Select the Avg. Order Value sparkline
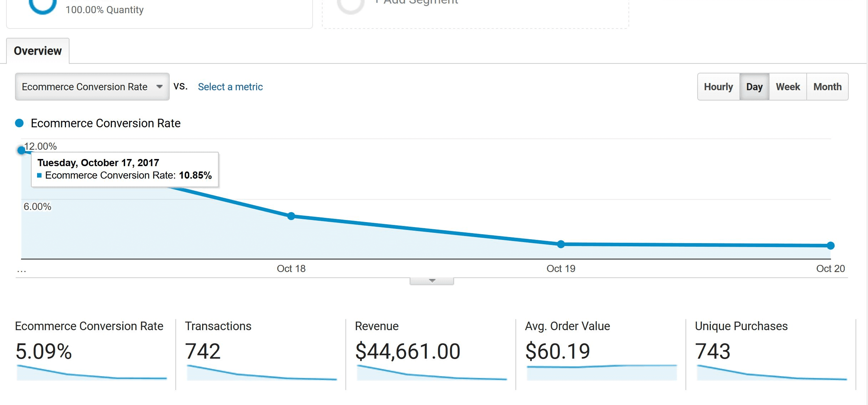Viewport: 868px width, 405px height. coord(602,372)
